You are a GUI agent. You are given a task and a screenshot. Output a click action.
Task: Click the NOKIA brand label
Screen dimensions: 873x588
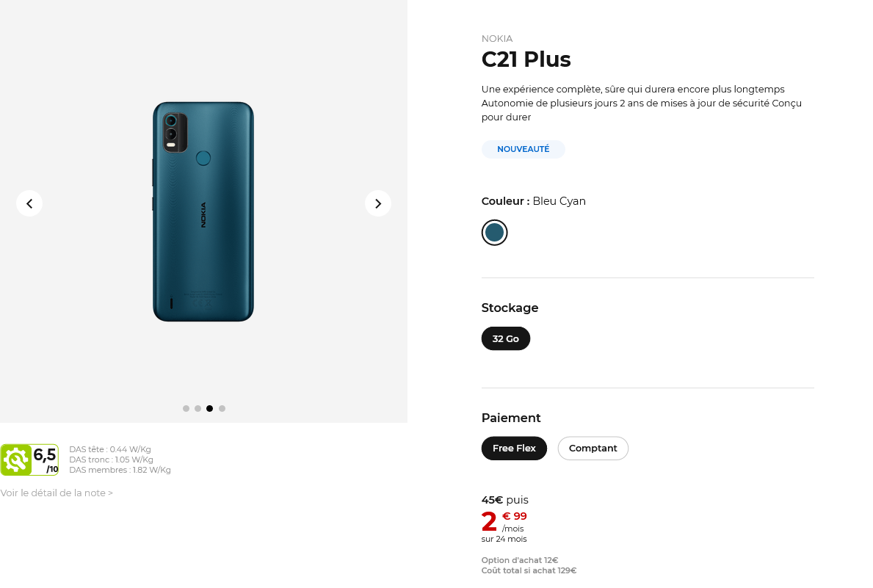[x=497, y=39]
